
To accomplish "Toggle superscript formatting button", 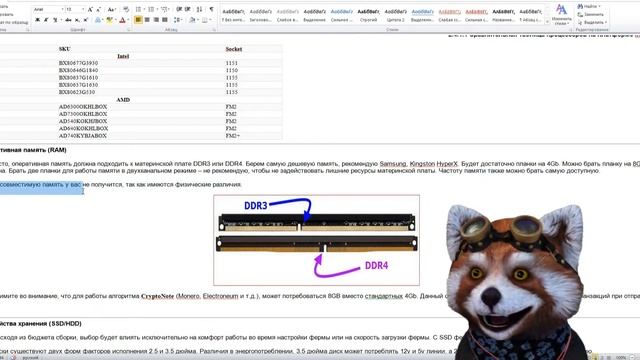I will tap(86, 20).
